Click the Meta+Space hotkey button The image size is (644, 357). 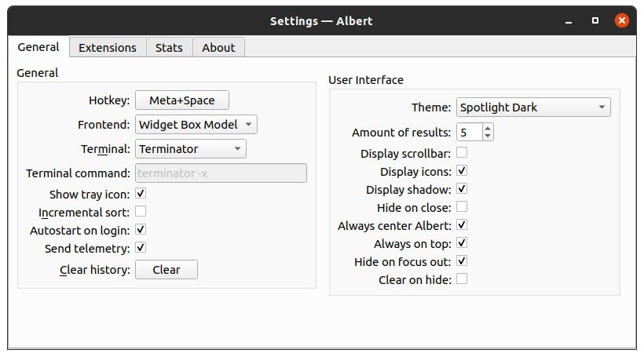(182, 100)
